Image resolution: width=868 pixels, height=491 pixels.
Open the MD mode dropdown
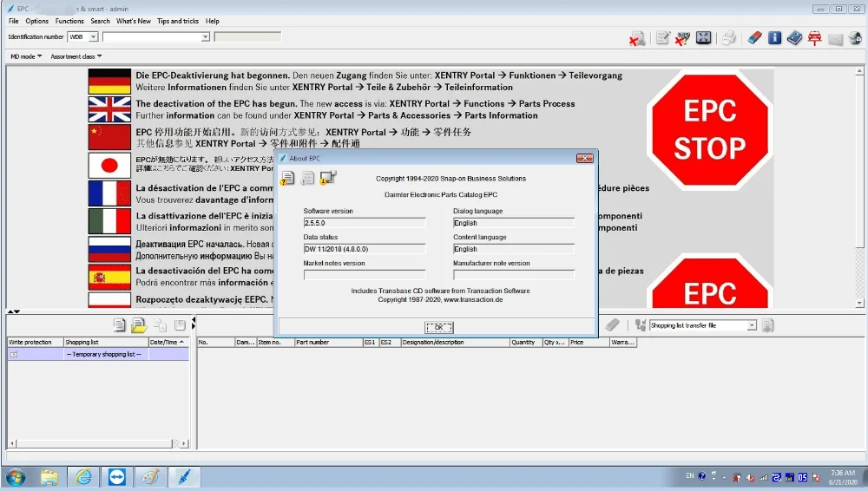tap(26, 56)
